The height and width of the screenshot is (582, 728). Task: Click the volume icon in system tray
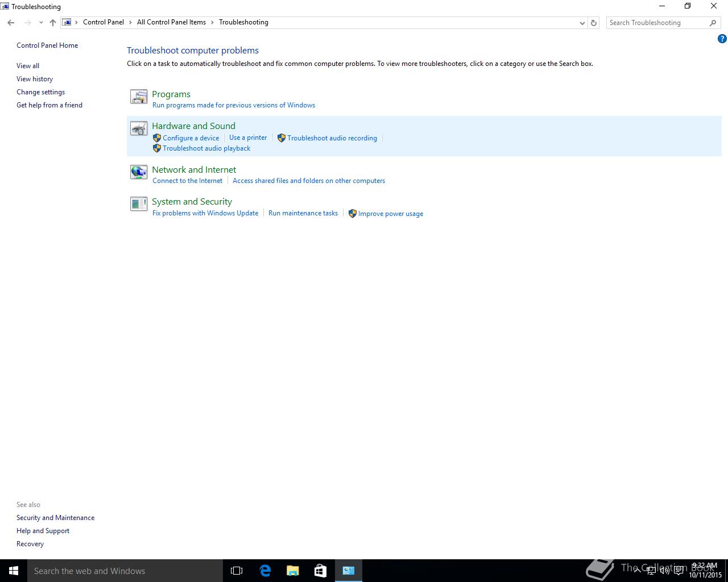click(x=665, y=571)
